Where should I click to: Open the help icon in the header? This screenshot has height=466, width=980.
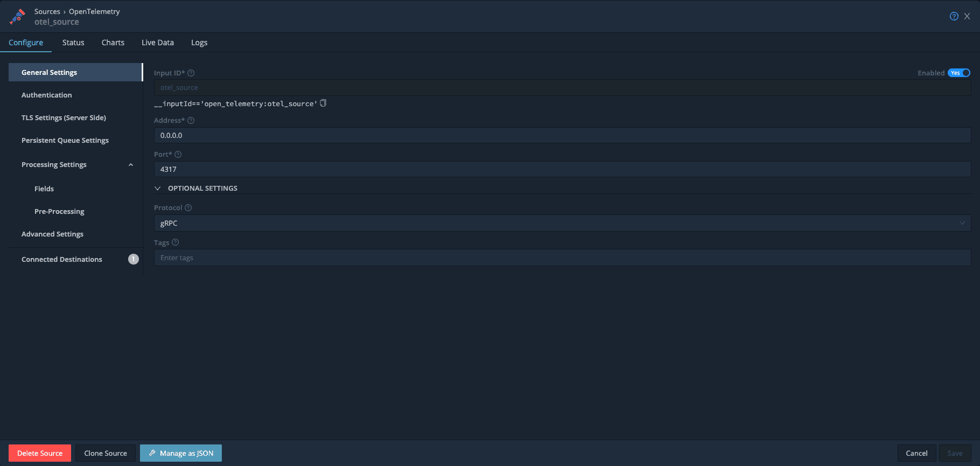(x=954, y=16)
